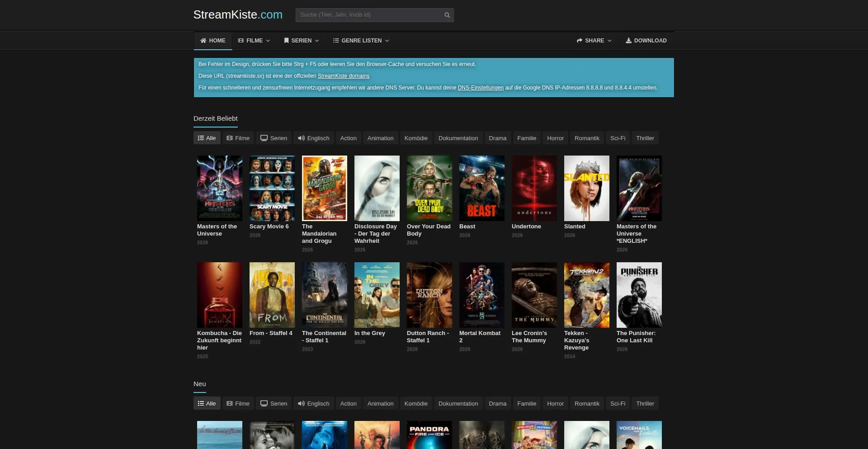
Task: Filter Derzeit Beliebt by Animation
Action: click(x=381, y=138)
